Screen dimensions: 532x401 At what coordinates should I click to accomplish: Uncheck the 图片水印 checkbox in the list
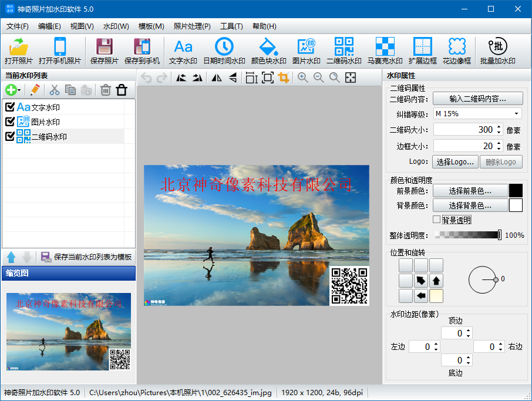click(x=10, y=122)
